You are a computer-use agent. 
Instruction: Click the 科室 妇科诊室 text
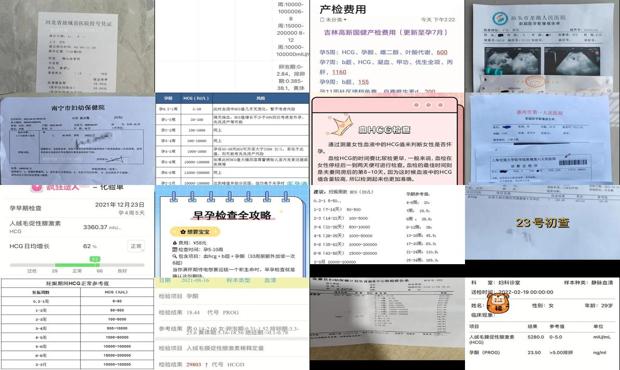(x=495, y=283)
